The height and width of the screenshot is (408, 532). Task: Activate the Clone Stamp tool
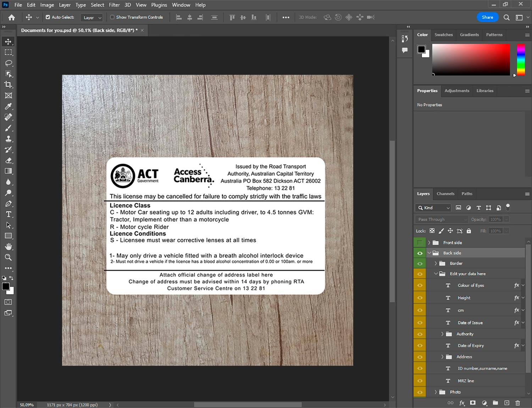click(x=8, y=139)
